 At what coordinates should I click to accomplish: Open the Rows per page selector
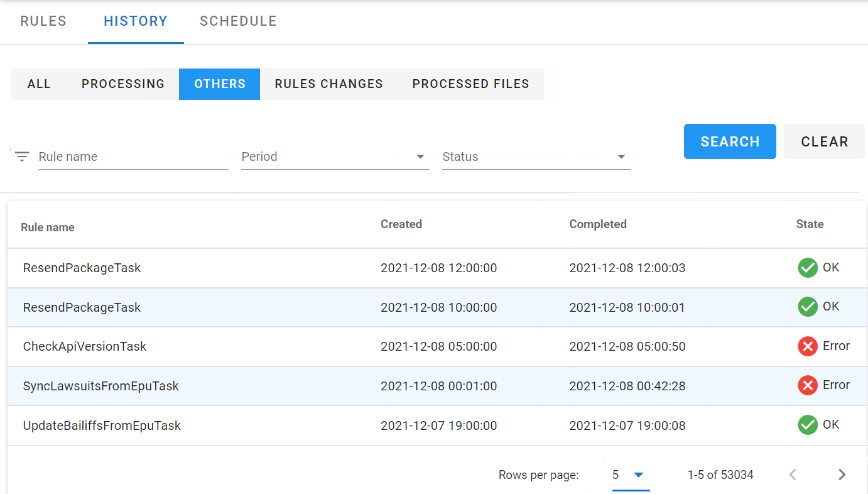[x=631, y=475]
